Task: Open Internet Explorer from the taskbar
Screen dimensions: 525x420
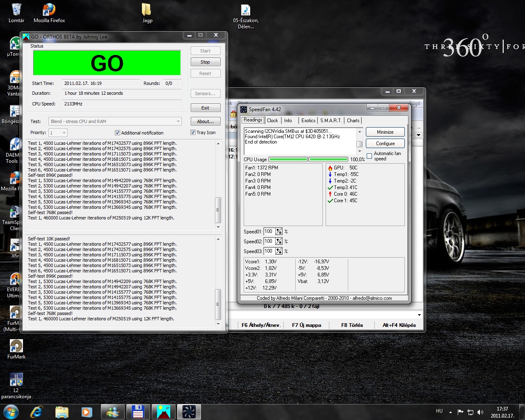Action: (x=36, y=411)
